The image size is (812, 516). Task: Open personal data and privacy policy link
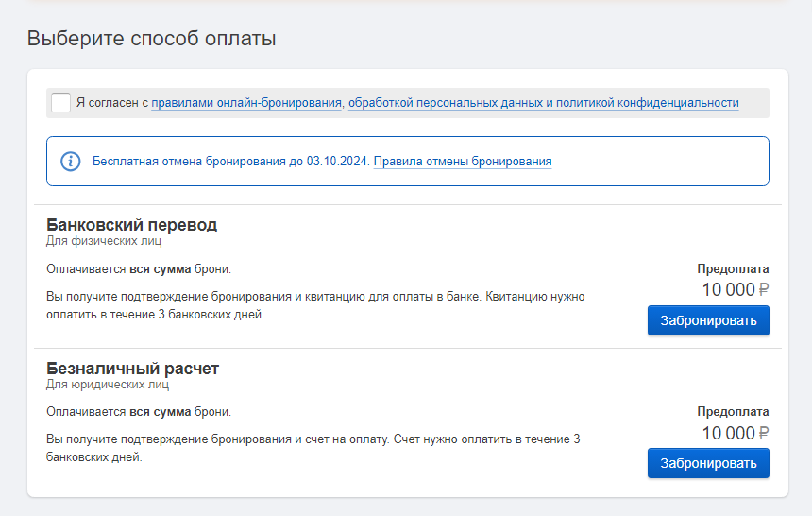543,103
